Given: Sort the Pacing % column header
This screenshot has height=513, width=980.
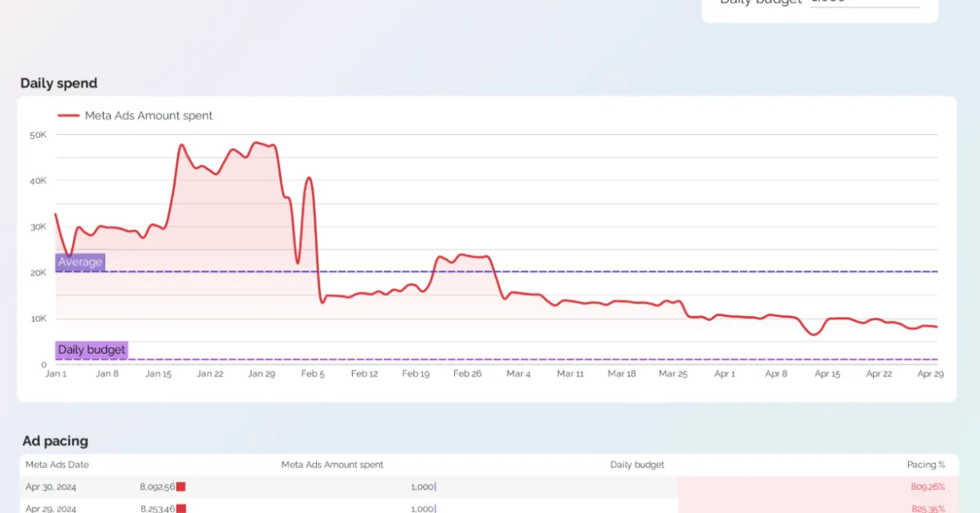Looking at the screenshot, I should (x=926, y=464).
